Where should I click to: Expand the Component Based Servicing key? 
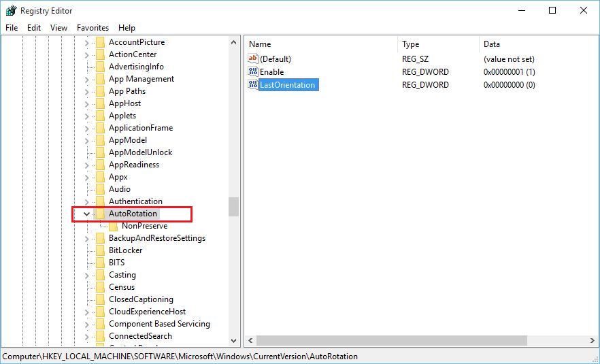pyautogui.click(x=87, y=324)
